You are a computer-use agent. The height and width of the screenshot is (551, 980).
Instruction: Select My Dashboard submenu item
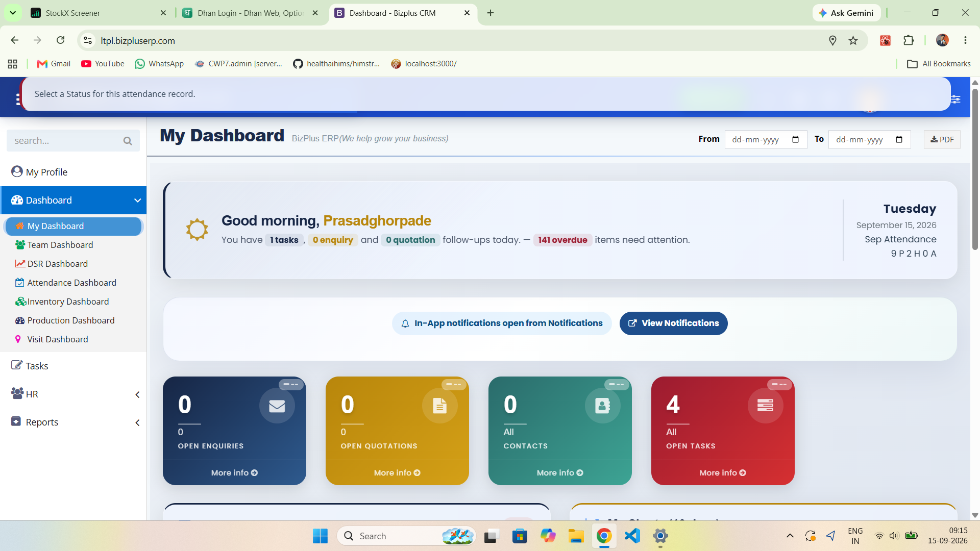(x=73, y=226)
